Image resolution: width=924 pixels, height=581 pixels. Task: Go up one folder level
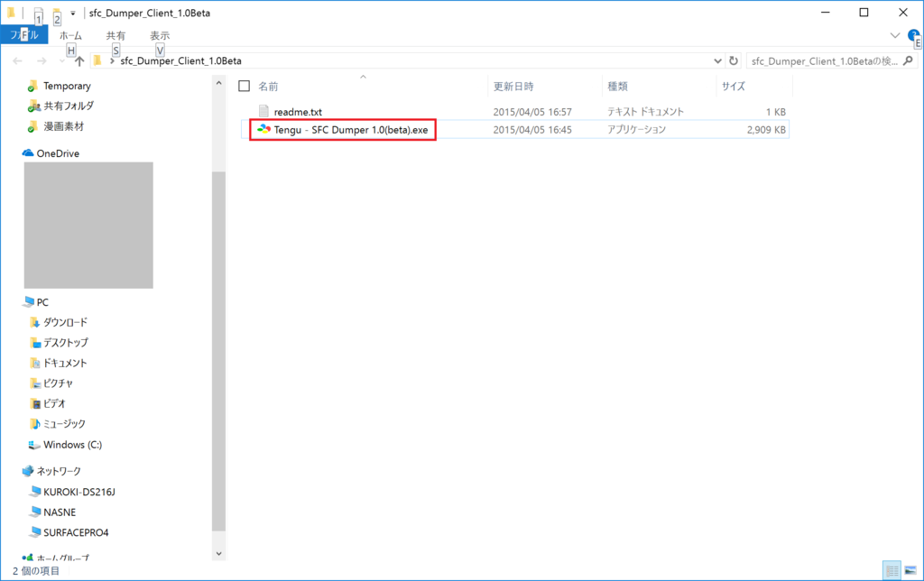point(79,60)
